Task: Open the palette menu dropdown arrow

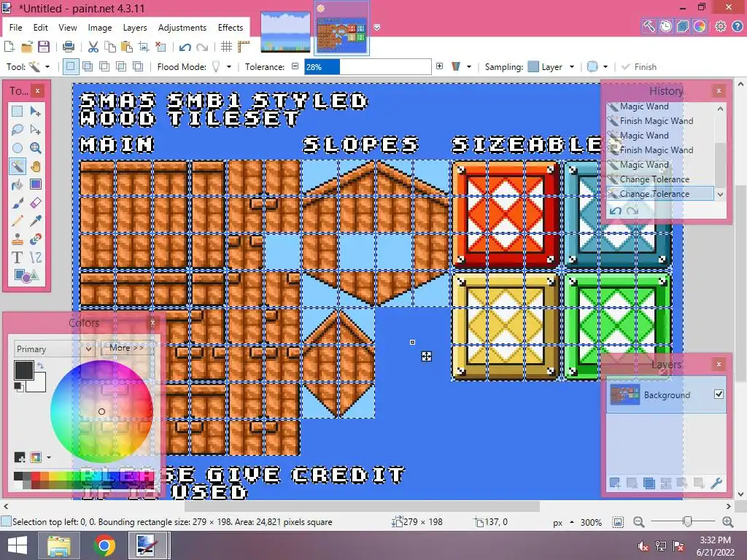Action: (x=49, y=458)
